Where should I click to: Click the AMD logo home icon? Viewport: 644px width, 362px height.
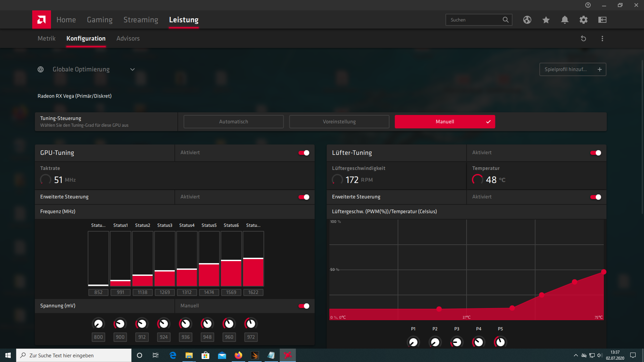tap(42, 20)
